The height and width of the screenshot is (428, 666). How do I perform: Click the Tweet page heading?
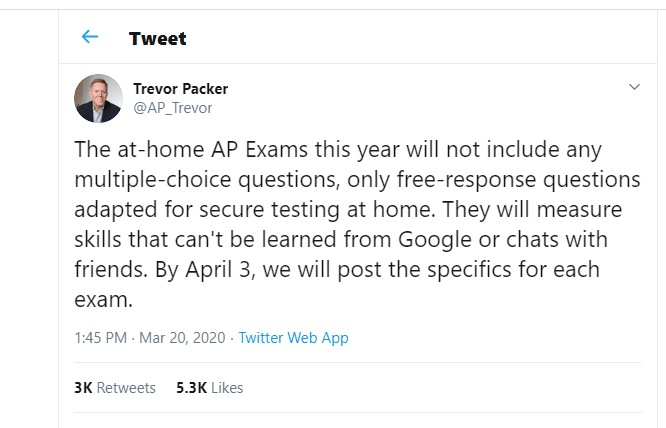click(157, 39)
